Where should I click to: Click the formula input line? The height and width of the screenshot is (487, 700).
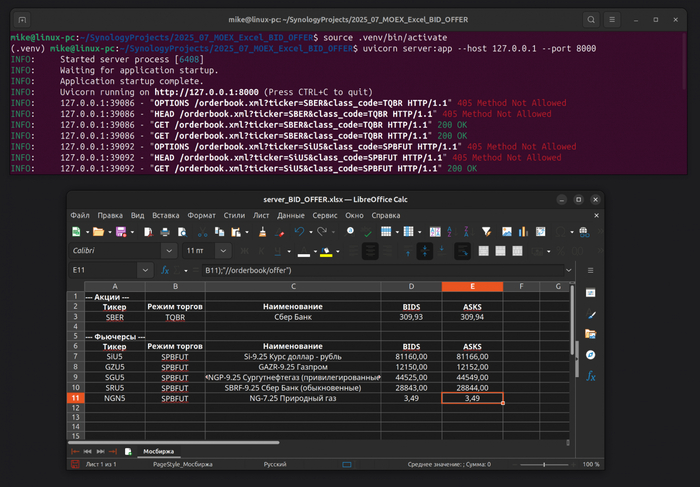tap(380, 270)
